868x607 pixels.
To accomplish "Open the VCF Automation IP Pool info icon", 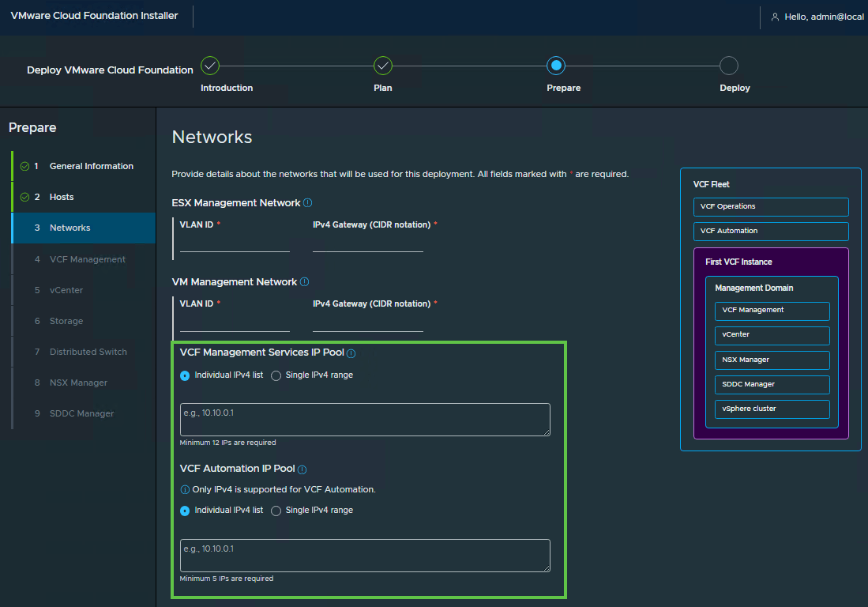I will point(302,469).
